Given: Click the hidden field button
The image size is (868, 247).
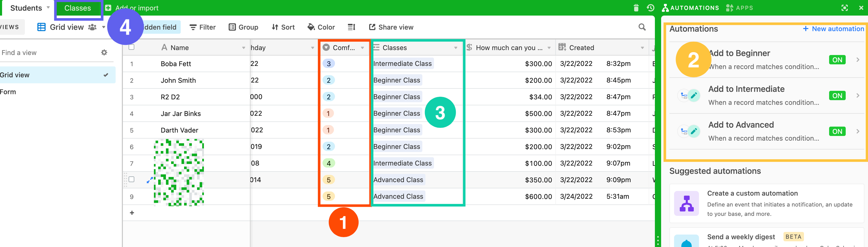Looking at the screenshot, I should pos(160,27).
